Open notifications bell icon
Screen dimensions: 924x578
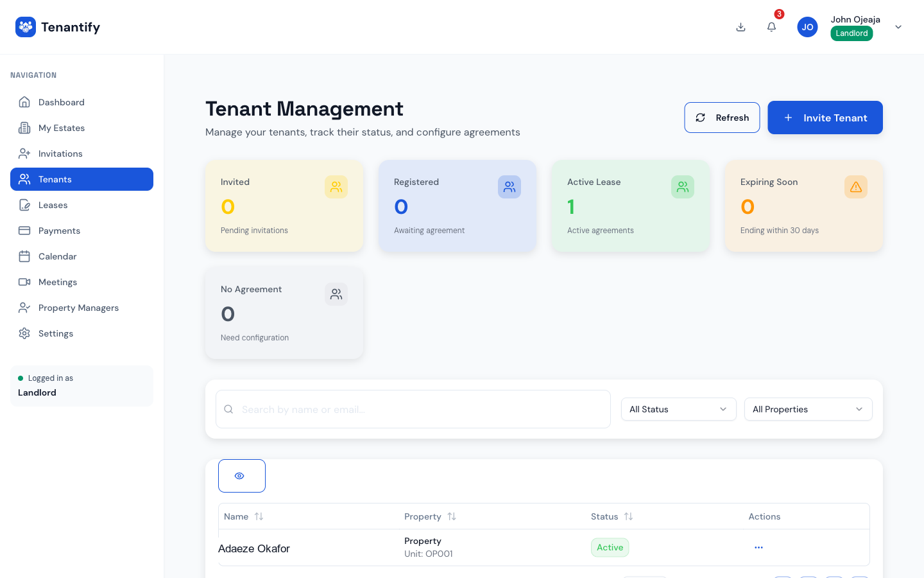tap(771, 27)
